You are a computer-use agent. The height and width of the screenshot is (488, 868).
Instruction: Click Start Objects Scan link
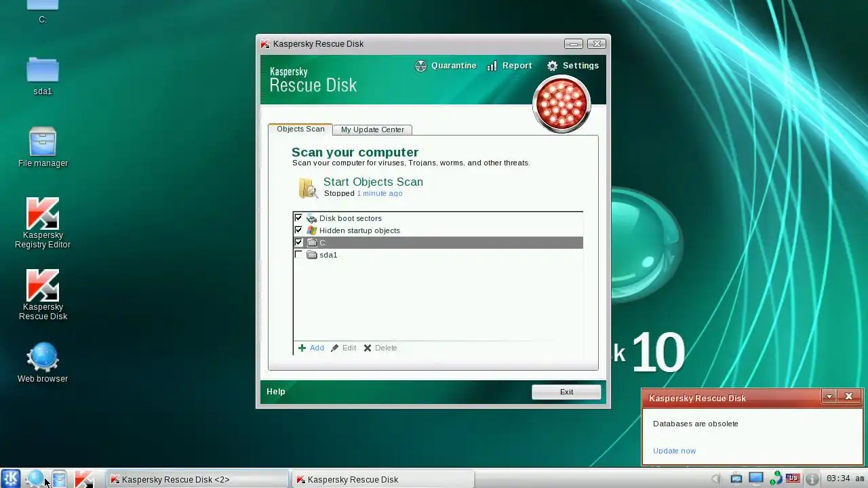tap(373, 182)
